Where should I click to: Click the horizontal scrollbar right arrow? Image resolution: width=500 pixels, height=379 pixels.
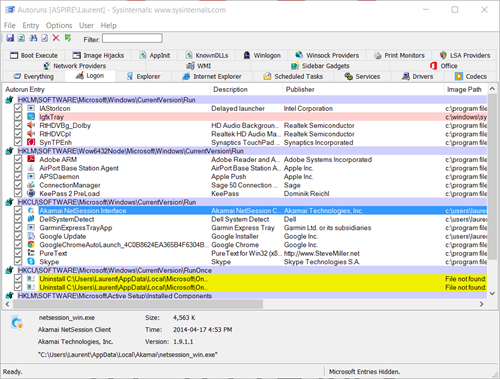(481, 304)
